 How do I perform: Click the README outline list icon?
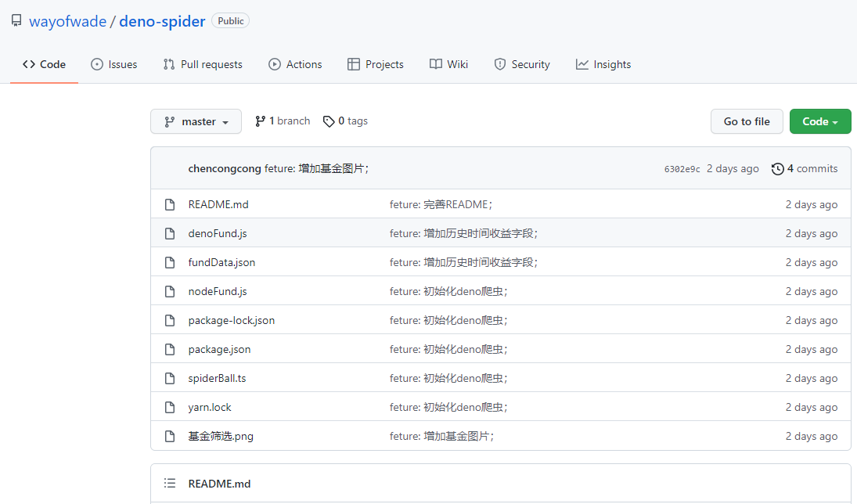pos(170,483)
